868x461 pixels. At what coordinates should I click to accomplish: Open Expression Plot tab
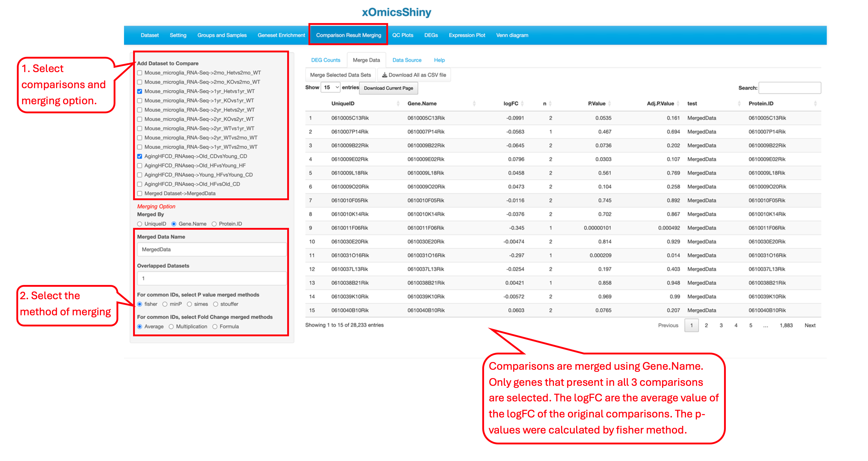(x=467, y=35)
